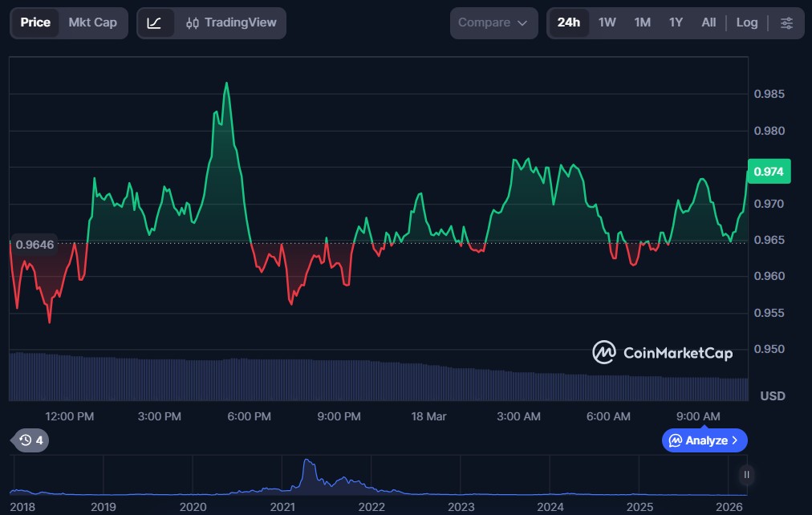
Task: Display All time price history
Action: click(x=708, y=23)
